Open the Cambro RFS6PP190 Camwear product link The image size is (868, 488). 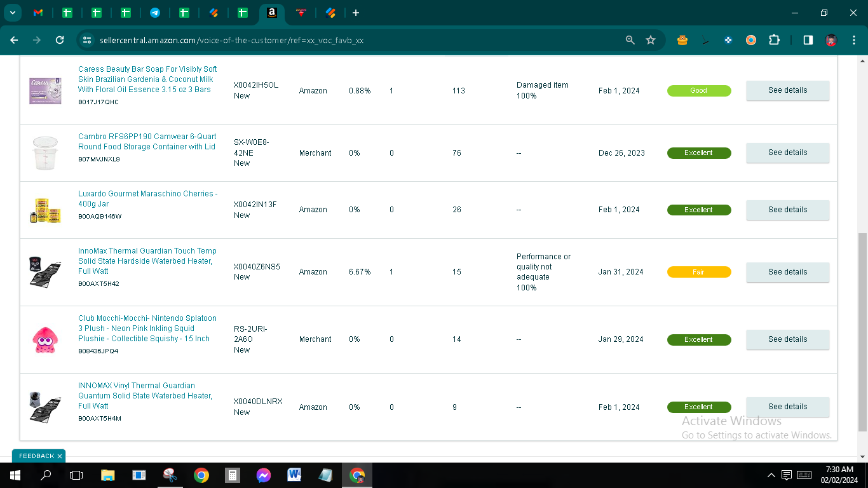[x=147, y=142]
